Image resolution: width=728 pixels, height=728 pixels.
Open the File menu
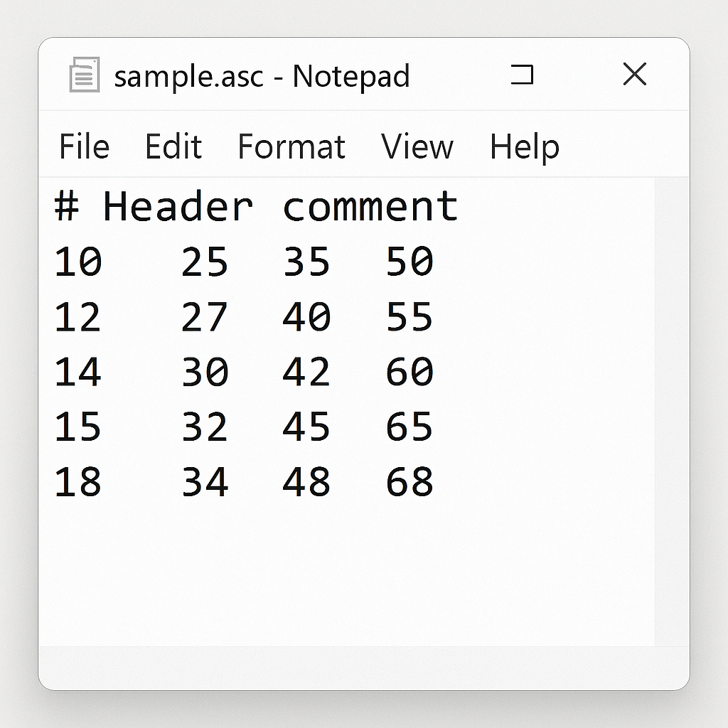(84, 146)
